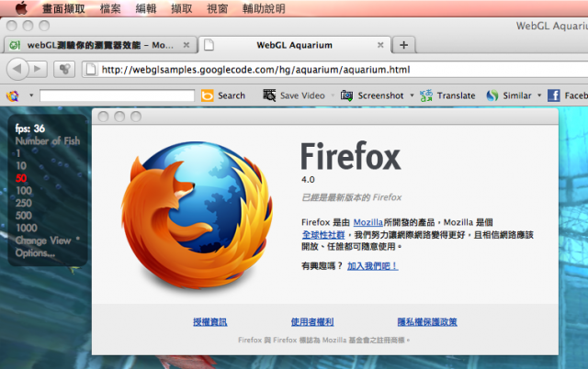Close the WebGL Aquarium tab

[x=380, y=45]
